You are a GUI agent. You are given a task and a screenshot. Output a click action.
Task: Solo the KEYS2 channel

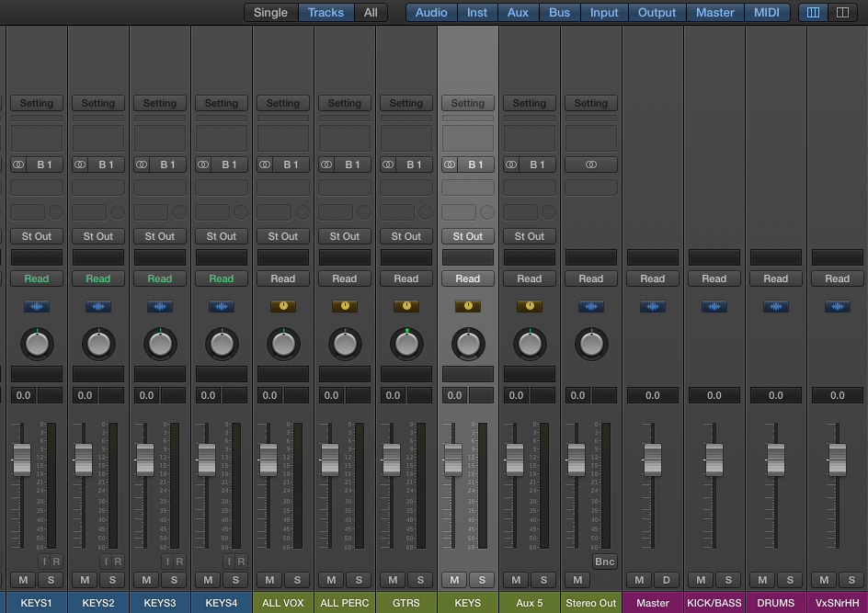(x=112, y=580)
